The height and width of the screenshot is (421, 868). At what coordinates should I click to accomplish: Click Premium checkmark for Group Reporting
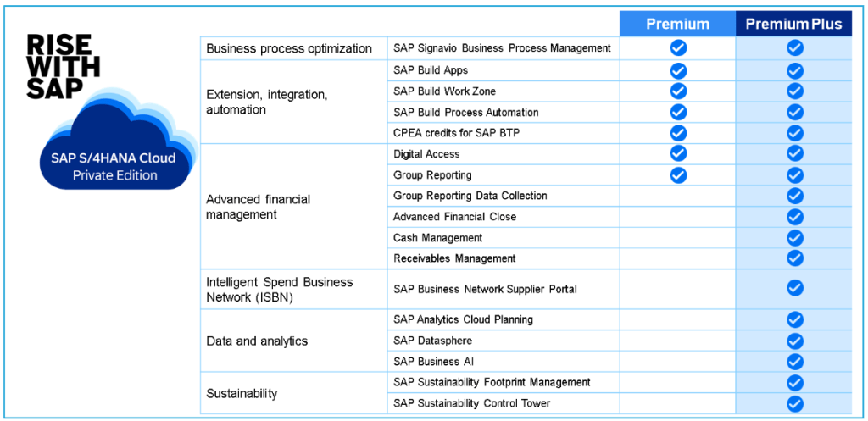click(678, 175)
